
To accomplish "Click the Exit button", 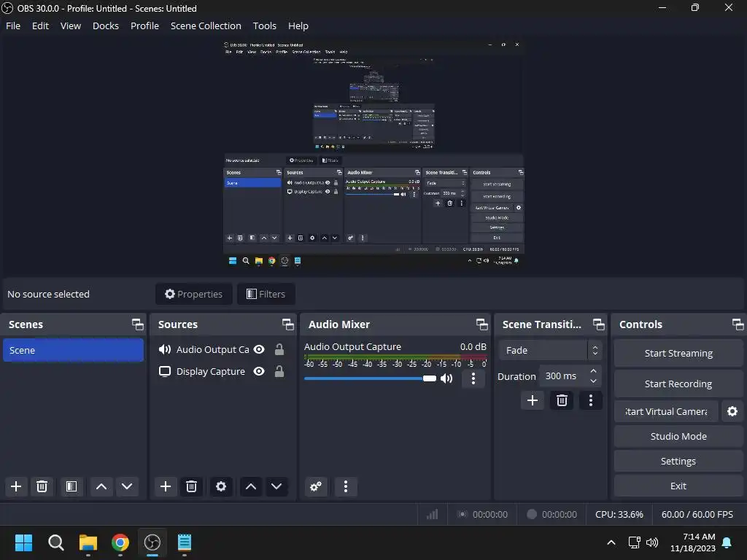I will tap(678, 486).
